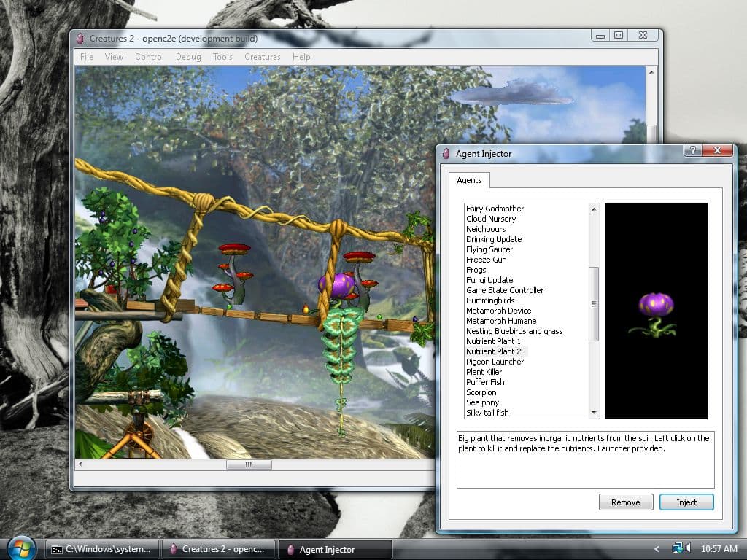Maximize the Creatures 2 window
Image resolution: width=747 pixels, height=560 pixels.
pos(619,35)
